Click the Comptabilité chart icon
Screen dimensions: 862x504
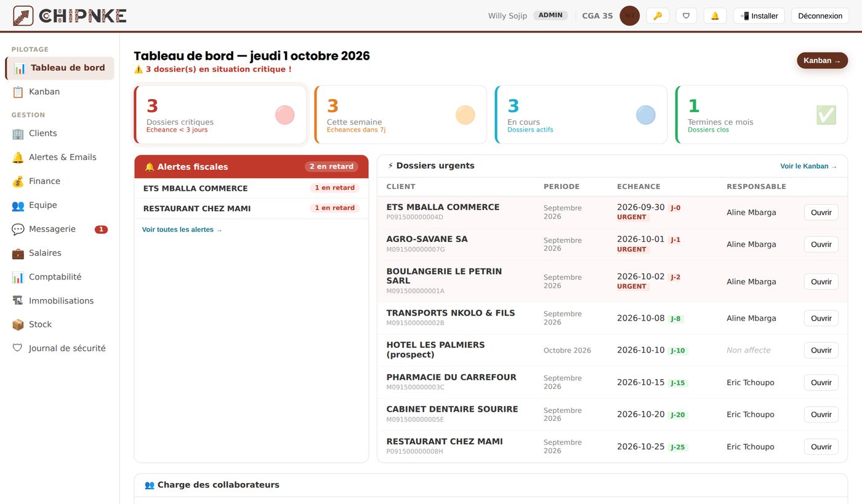tap(18, 278)
